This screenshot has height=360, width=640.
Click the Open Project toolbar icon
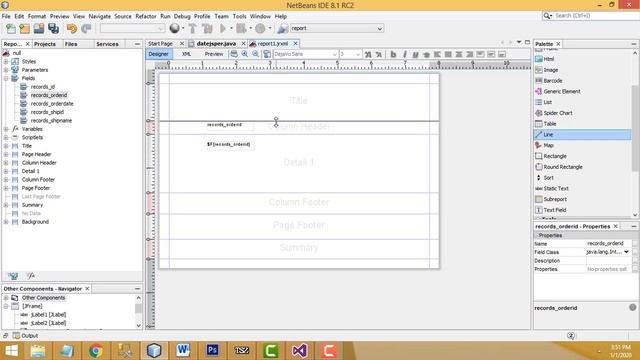[x=39, y=29]
